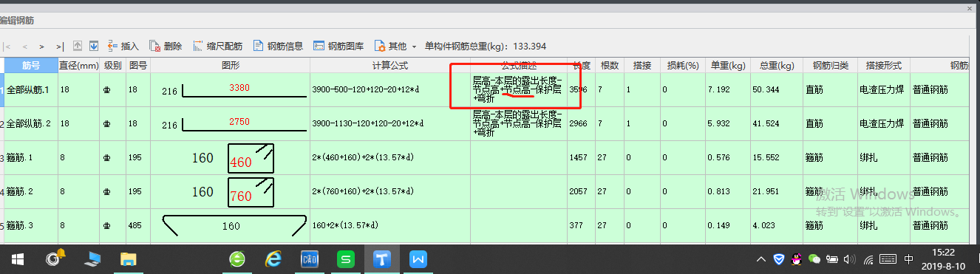The width and height of the screenshot is (980, 274).
Task: Edit formula 3900-500-120+120-20+12*d
Action: 390,90
